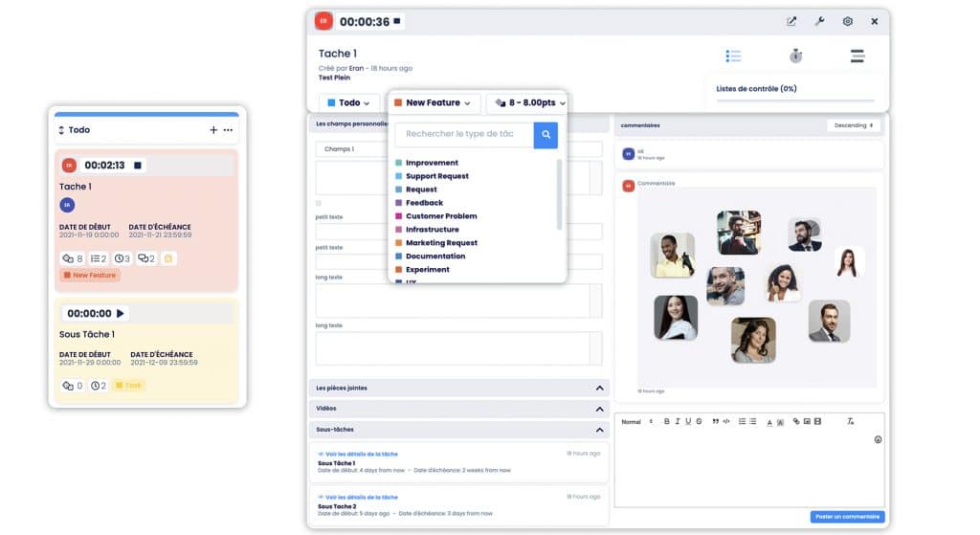Click the wrench tools icon
Image resolution: width=980 pixels, height=535 pixels.
[819, 21]
